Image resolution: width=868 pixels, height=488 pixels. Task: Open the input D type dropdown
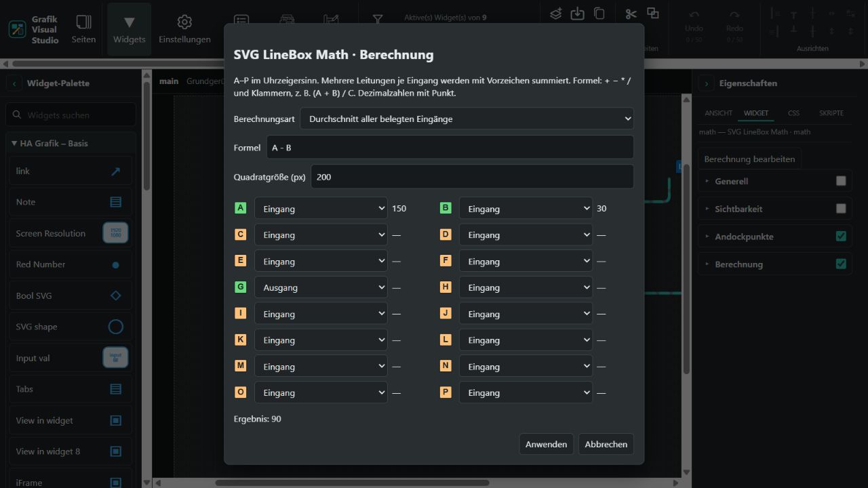pos(526,235)
